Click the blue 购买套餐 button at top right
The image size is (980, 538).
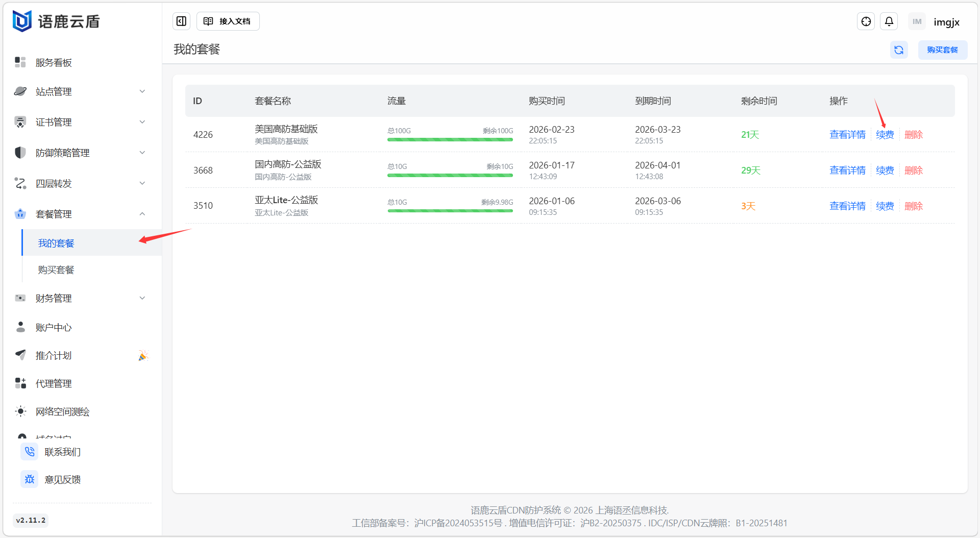(942, 50)
